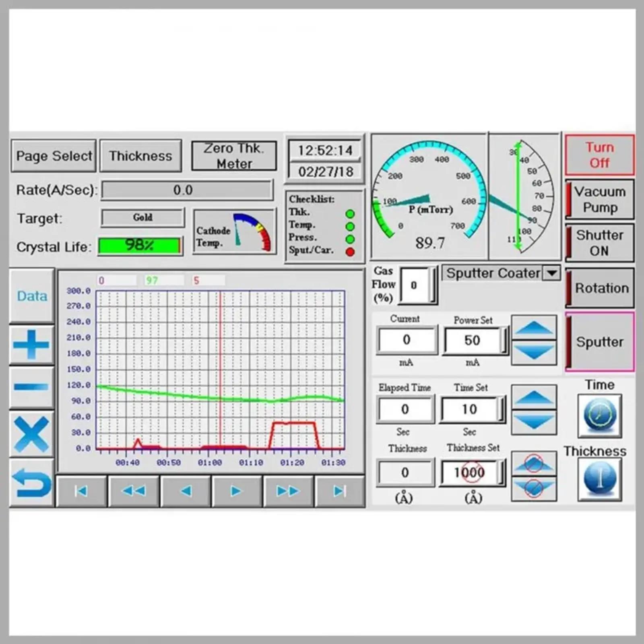
Task: Click the red Sput./Car. indicator
Action: point(350,252)
